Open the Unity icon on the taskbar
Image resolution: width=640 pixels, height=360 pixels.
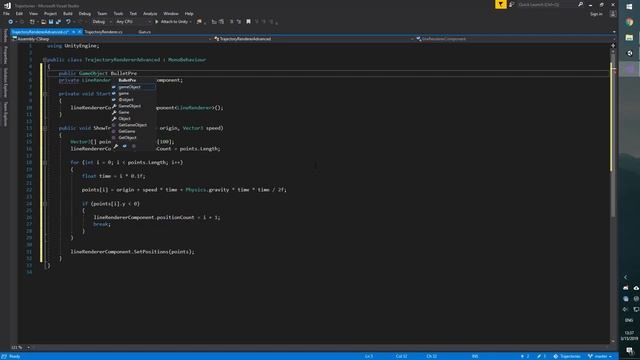629,53
